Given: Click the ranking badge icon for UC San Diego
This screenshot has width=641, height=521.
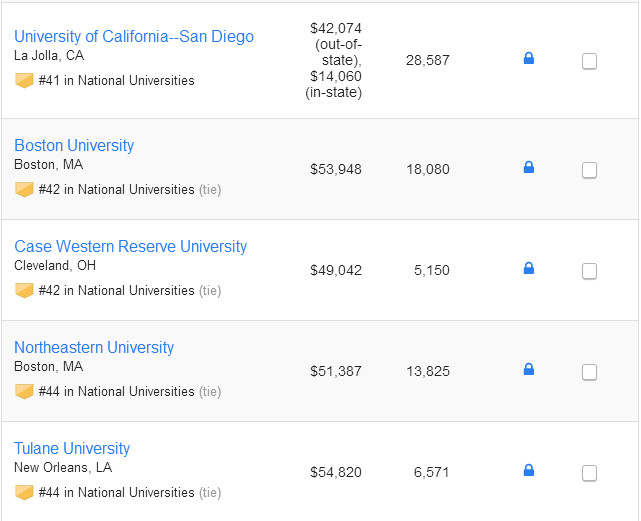Looking at the screenshot, I should coord(25,80).
